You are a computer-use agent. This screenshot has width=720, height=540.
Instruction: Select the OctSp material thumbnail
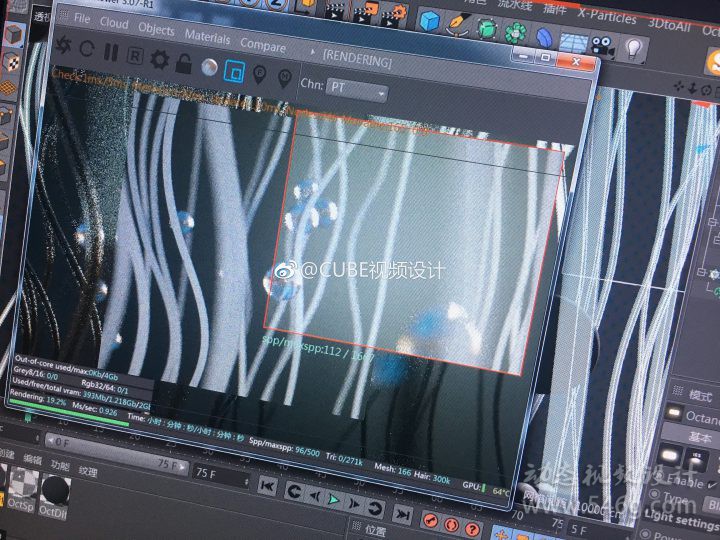22,489
